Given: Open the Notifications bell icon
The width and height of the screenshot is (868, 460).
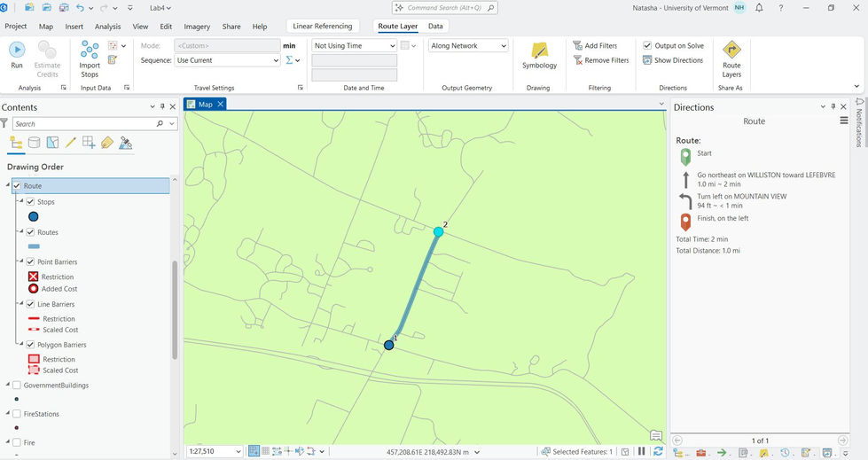Looking at the screenshot, I should [759, 8].
